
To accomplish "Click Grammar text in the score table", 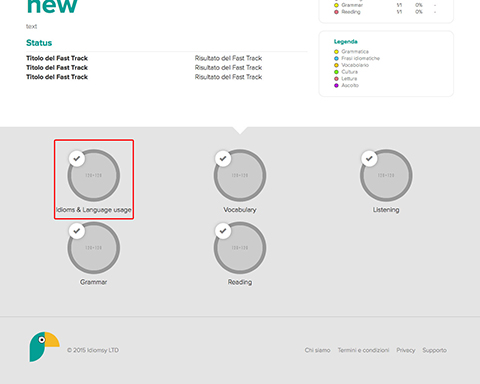I will point(352,5).
